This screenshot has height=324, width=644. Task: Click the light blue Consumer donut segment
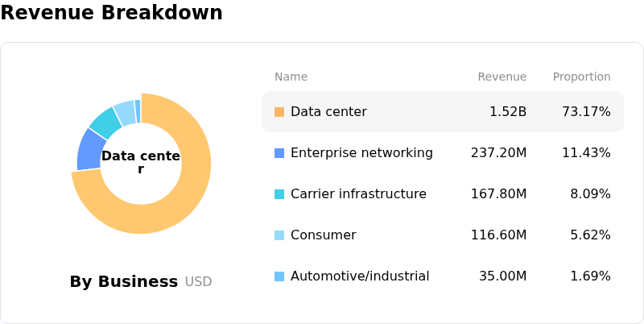124,110
